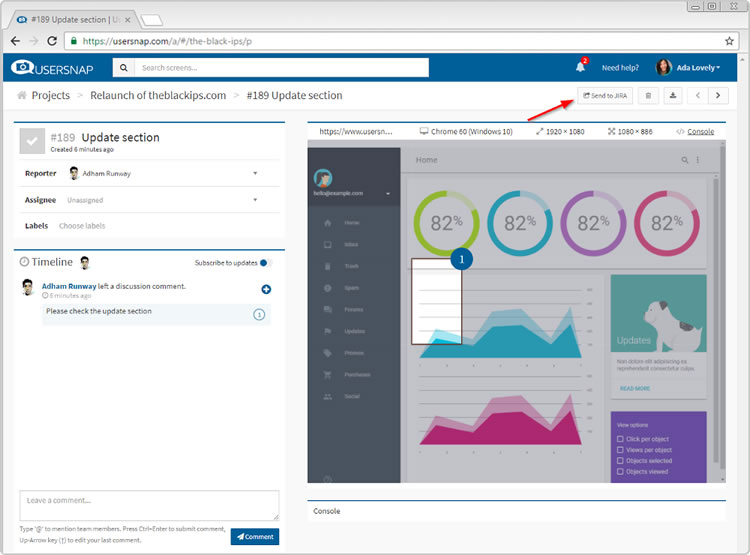Toggle Subscribe to updates switch
The width and height of the screenshot is (750, 555).
265,263
